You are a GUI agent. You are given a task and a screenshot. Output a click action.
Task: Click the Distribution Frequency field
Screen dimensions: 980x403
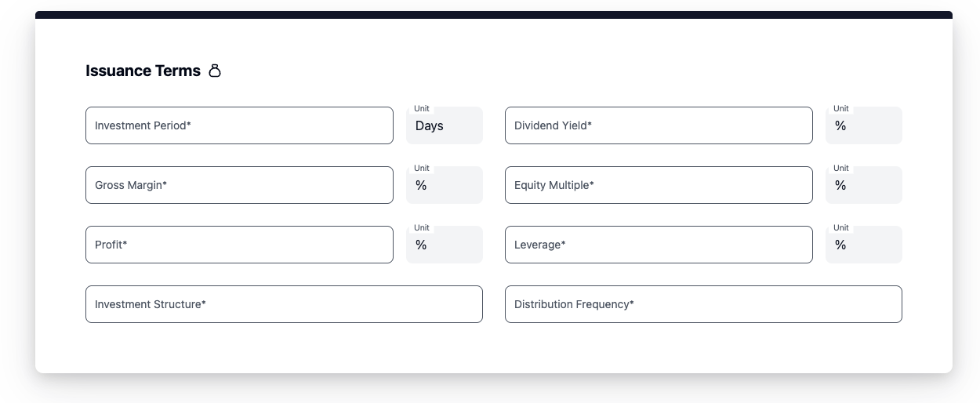pyautogui.click(x=703, y=304)
